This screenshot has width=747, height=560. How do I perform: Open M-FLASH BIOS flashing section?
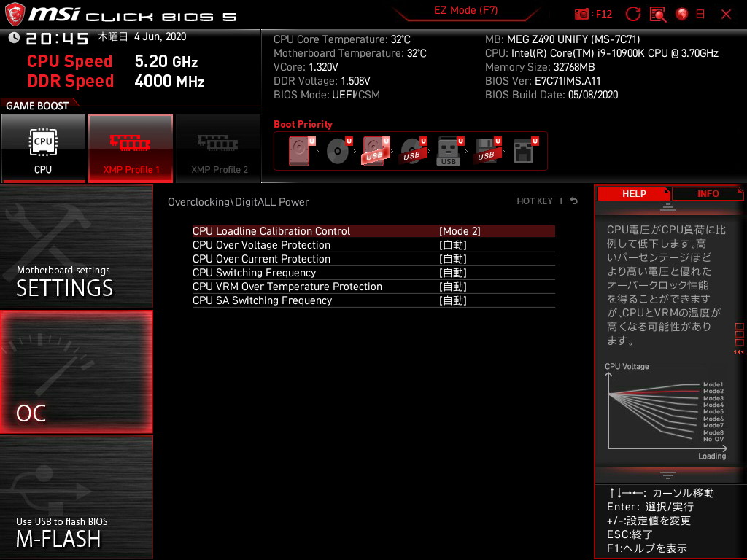click(x=76, y=497)
